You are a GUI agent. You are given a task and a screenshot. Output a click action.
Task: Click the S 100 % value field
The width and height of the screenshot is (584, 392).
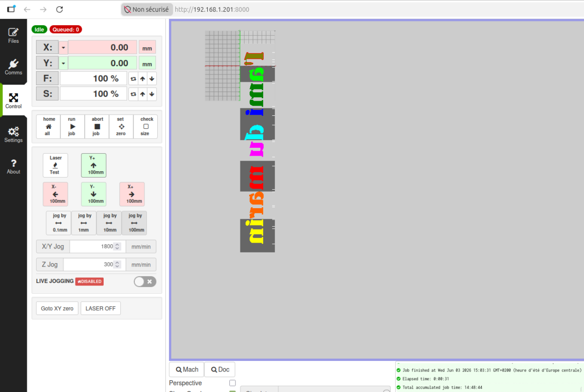pyautogui.click(x=93, y=94)
